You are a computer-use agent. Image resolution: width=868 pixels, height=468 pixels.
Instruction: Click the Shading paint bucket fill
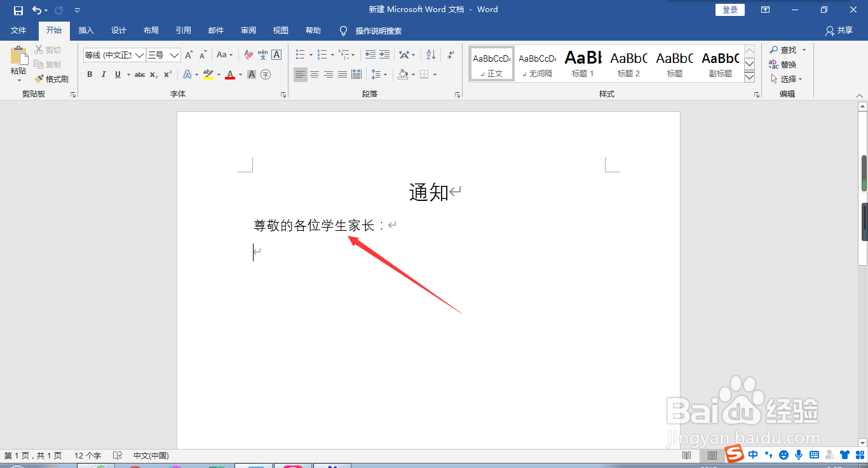[403, 74]
